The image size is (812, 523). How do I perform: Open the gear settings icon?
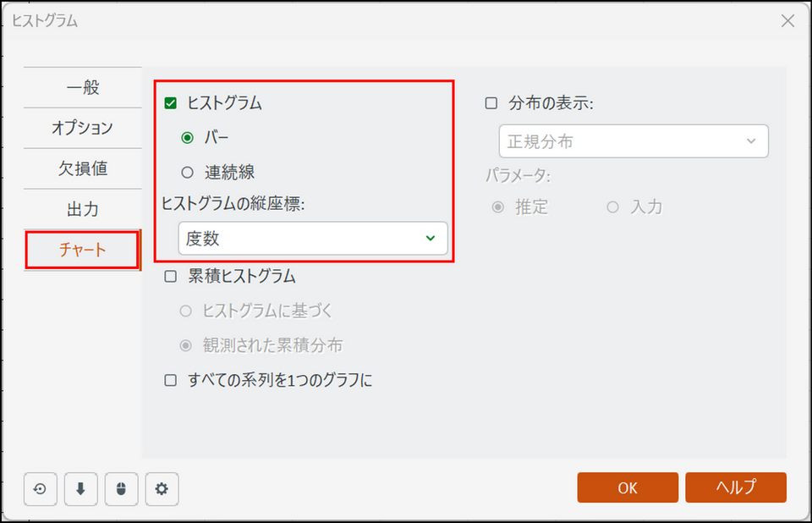coord(162,488)
